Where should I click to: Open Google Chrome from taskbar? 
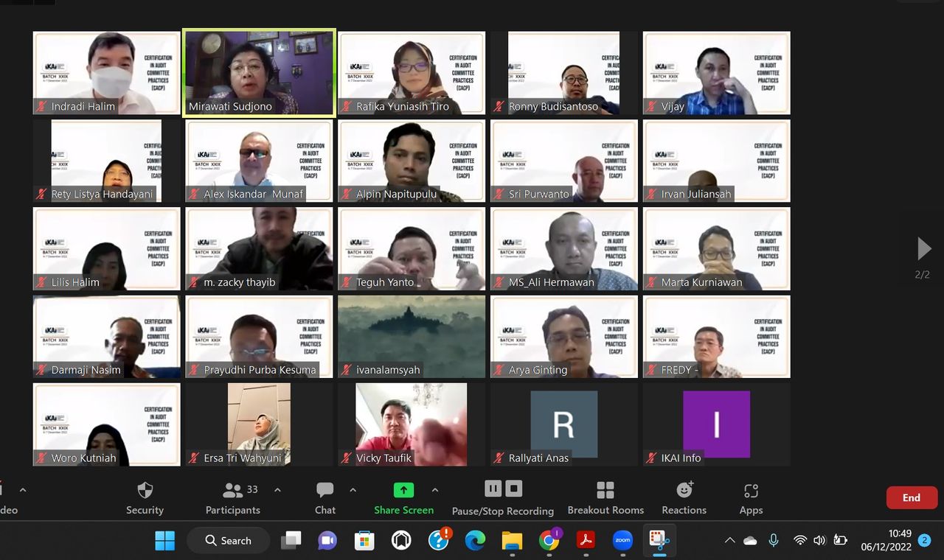click(x=549, y=541)
